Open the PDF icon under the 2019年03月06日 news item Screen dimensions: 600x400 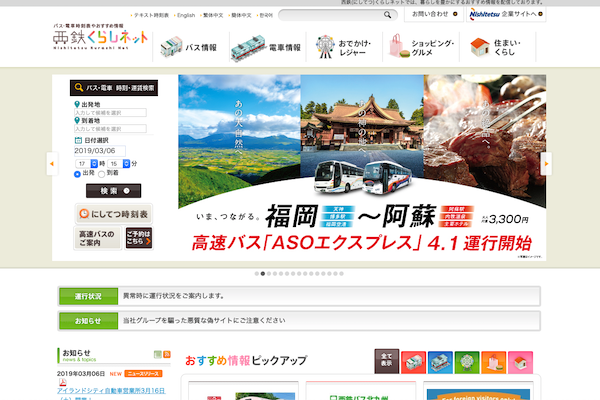pyautogui.click(x=62, y=382)
